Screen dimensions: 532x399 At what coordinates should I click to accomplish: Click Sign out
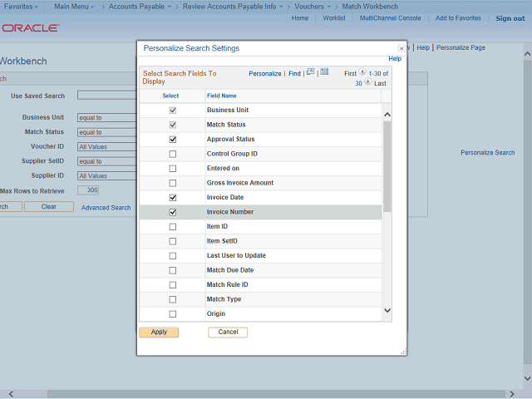(x=510, y=18)
